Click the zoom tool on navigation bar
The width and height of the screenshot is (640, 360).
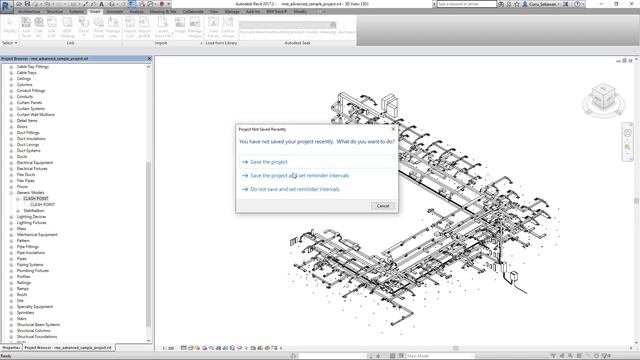click(x=628, y=147)
